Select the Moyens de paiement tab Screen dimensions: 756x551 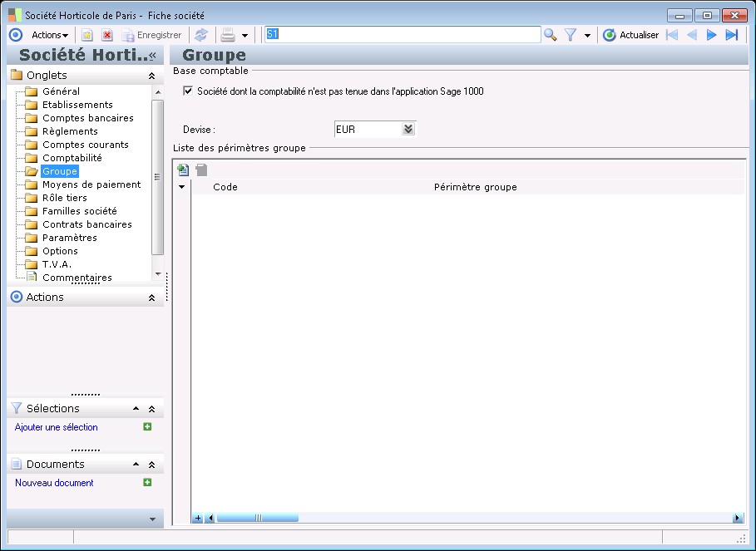click(x=91, y=184)
